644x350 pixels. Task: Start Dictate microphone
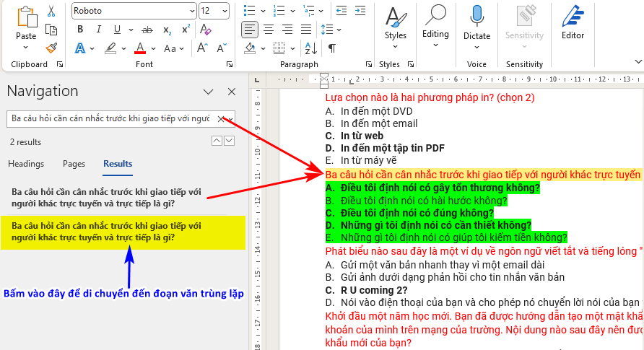[477, 27]
